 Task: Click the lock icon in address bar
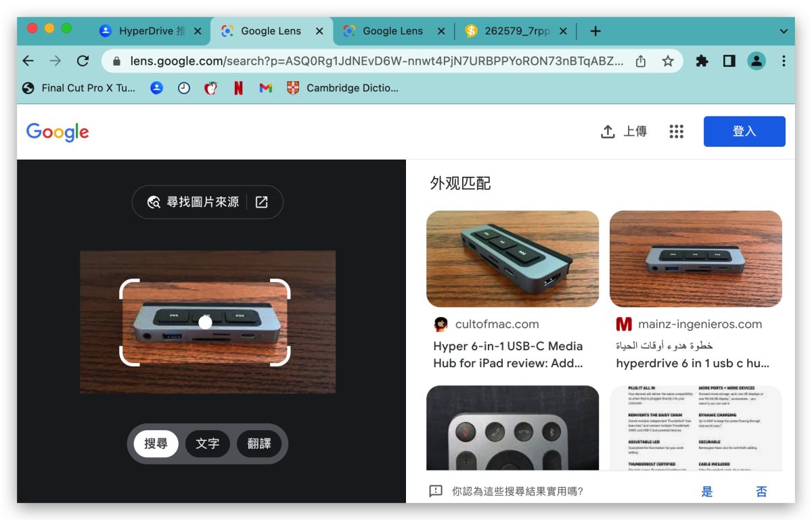click(x=116, y=61)
